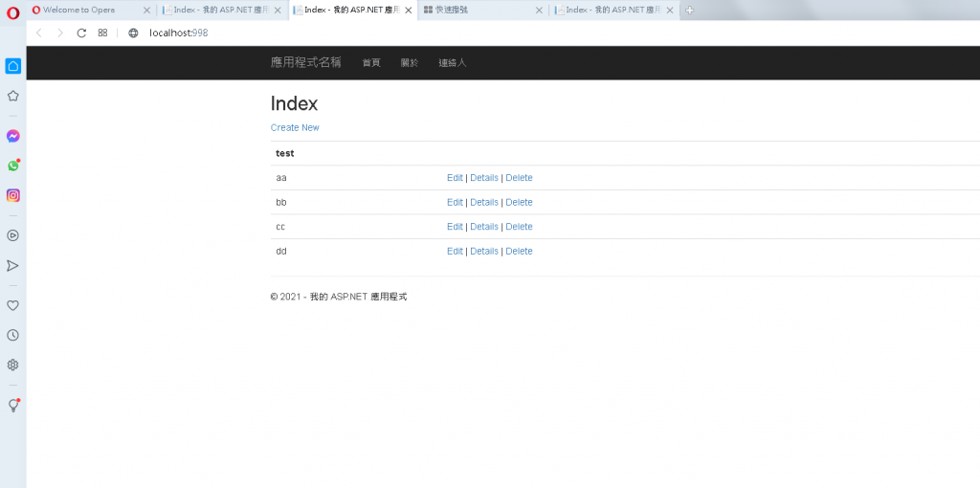Switch to the 快速撥號 tab
Screen dimensions: 980x488
(482, 10)
